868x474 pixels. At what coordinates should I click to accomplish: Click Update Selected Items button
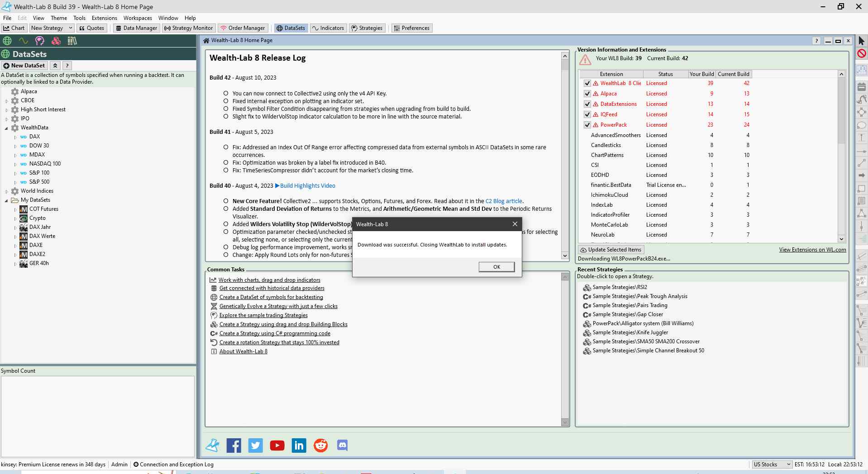tap(611, 250)
